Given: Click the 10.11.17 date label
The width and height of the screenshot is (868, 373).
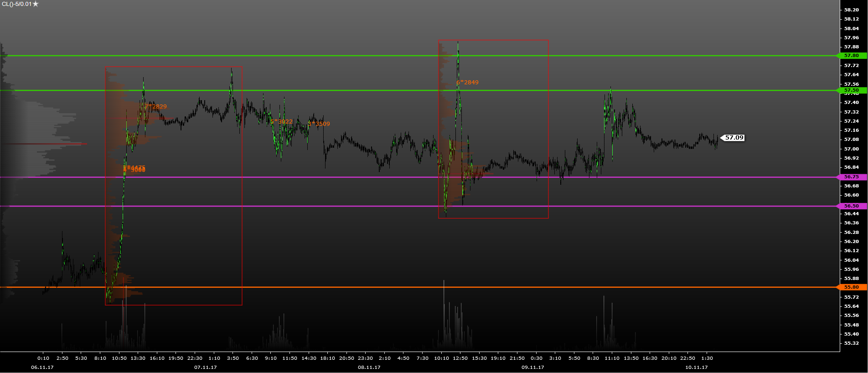Looking at the screenshot, I should 697,367.
